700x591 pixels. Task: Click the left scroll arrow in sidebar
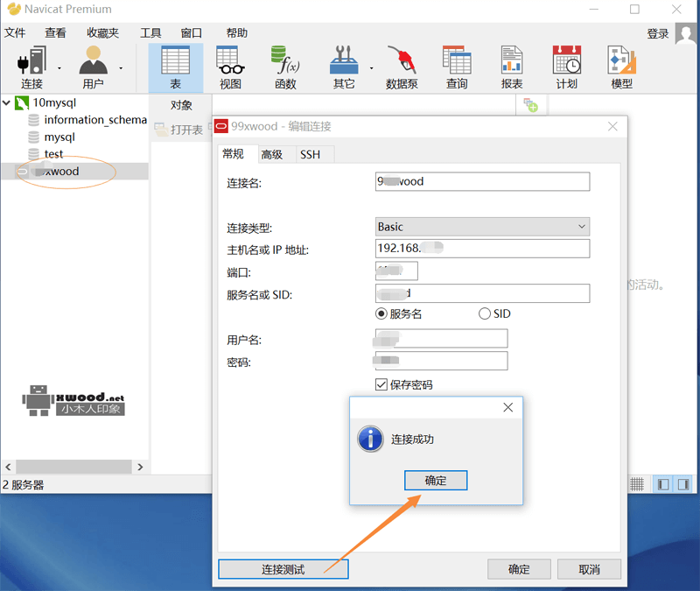click(x=8, y=467)
